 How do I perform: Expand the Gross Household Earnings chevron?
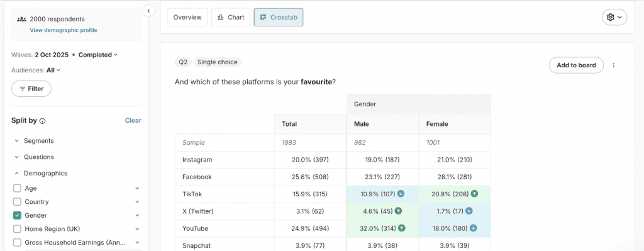[x=137, y=242]
